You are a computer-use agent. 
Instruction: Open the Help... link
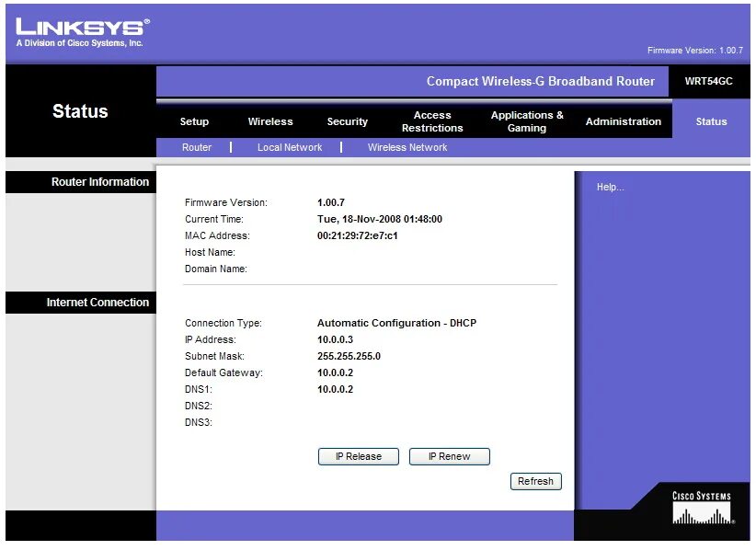click(610, 187)
